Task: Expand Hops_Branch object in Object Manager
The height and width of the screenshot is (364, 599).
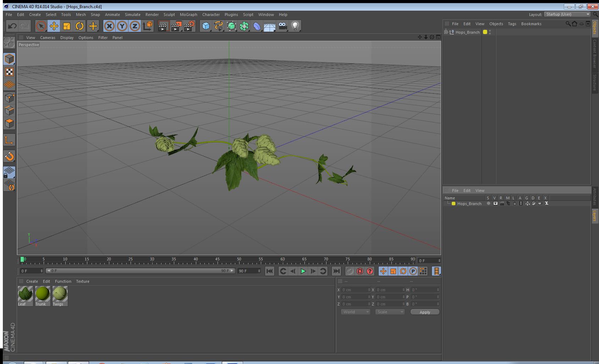Action: click(x=446, y=32)
